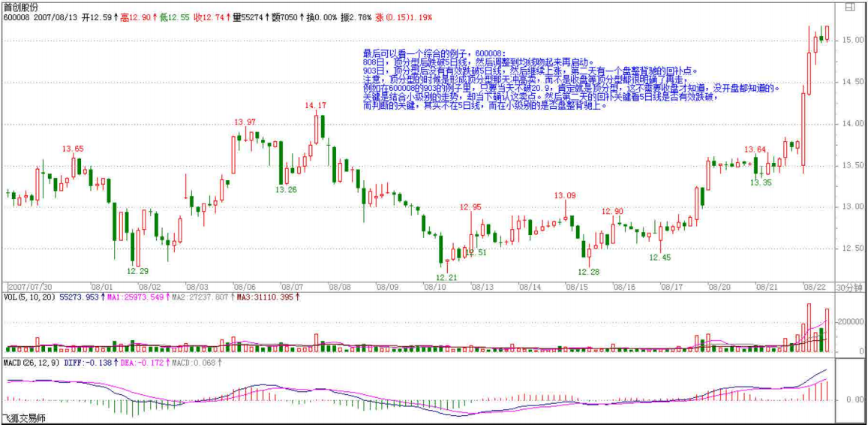This screenshot has height=425, width=868.
Task: Switch period via the 30分钟 label
Action: coord(850,288)
